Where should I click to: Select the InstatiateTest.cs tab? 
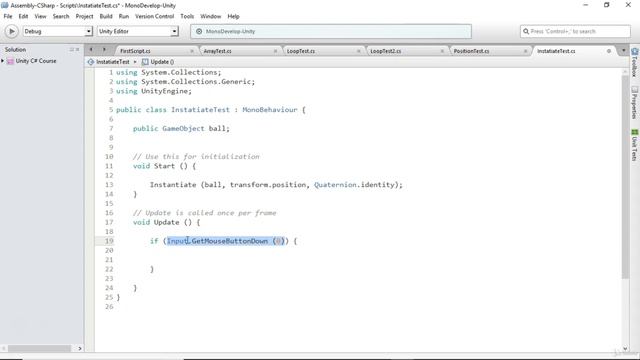[x=556, y=51]
